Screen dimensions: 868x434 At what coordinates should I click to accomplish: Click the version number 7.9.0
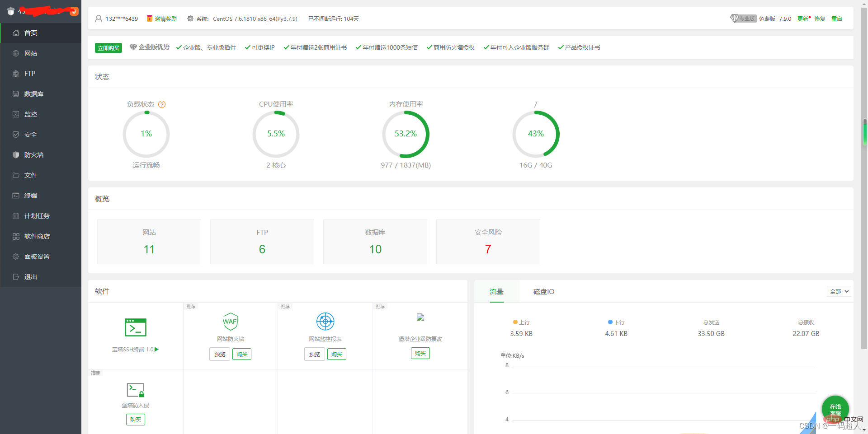pos(785,19)
